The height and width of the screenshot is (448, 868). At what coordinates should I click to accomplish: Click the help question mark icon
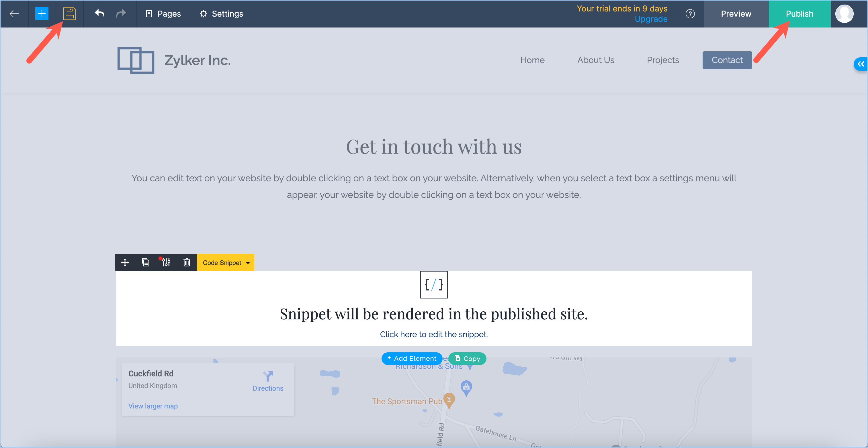click(690, 14)
